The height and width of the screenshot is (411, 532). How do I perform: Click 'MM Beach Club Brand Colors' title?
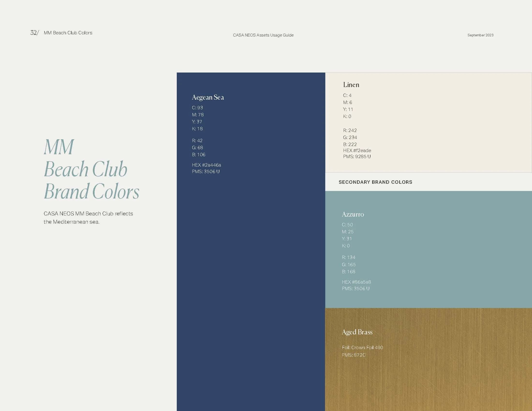pyautogui.click(x=91, y=169)
